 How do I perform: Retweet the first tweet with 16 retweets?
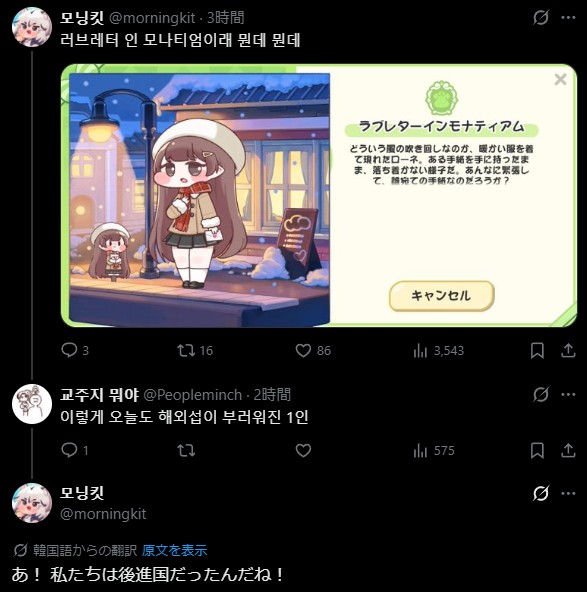[x=195, y=350]
